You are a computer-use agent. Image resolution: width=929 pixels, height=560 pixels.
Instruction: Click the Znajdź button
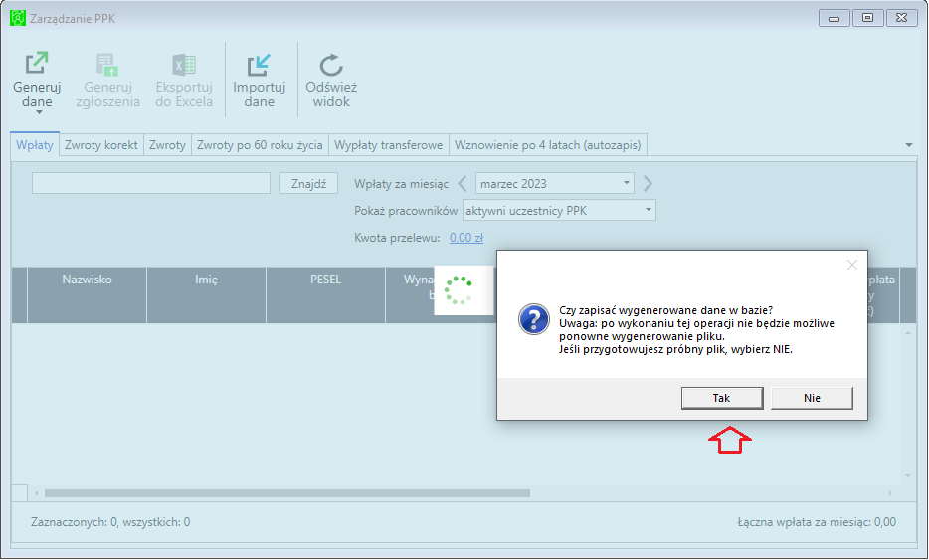coord(308,184)
